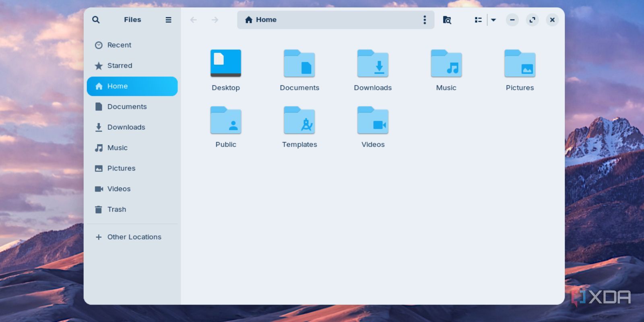Go forward using the arrow
Image resolution: width=644 pixels, height=322 pixels.
[x=215, y=20]
